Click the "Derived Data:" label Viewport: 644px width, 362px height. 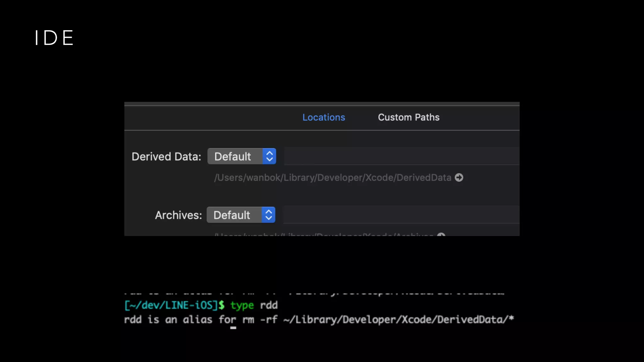[166, 156]
